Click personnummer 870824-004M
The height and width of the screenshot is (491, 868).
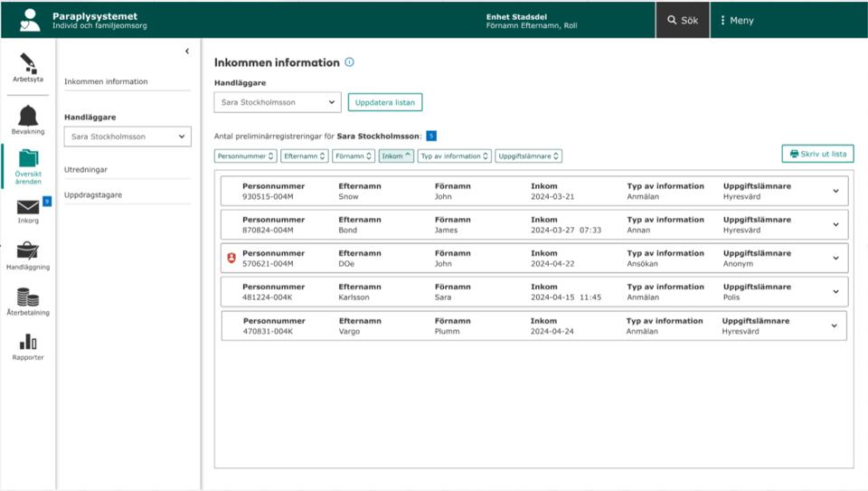click(x=268, y=231)
